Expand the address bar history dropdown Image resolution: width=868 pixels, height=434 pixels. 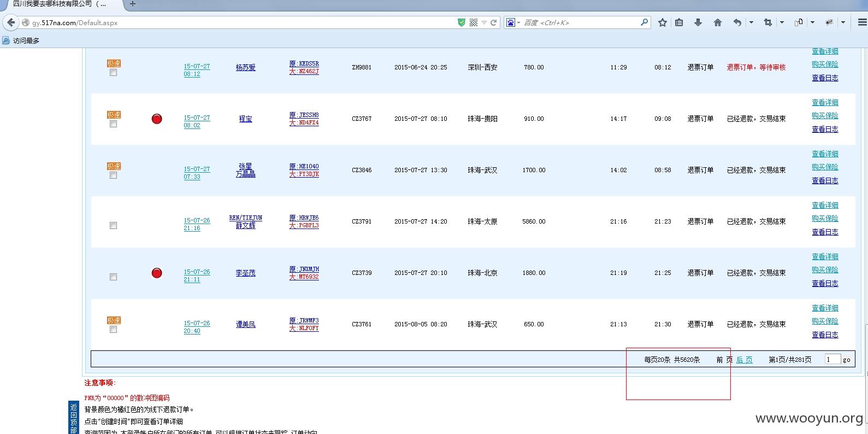[484, 22]
